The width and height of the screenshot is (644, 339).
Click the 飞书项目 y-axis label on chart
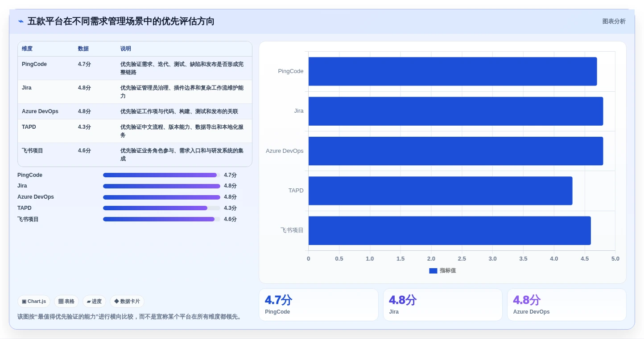coord(292,230)
